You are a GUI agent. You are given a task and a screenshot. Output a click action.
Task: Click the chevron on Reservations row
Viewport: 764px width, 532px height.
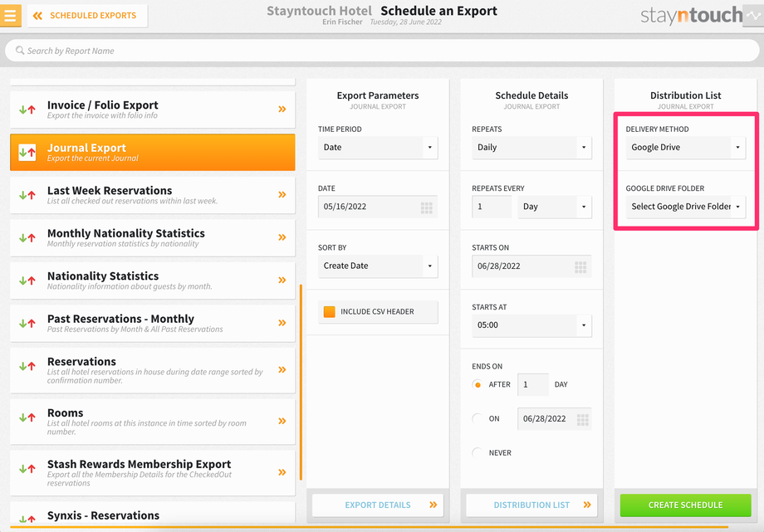tap(282, 370)
